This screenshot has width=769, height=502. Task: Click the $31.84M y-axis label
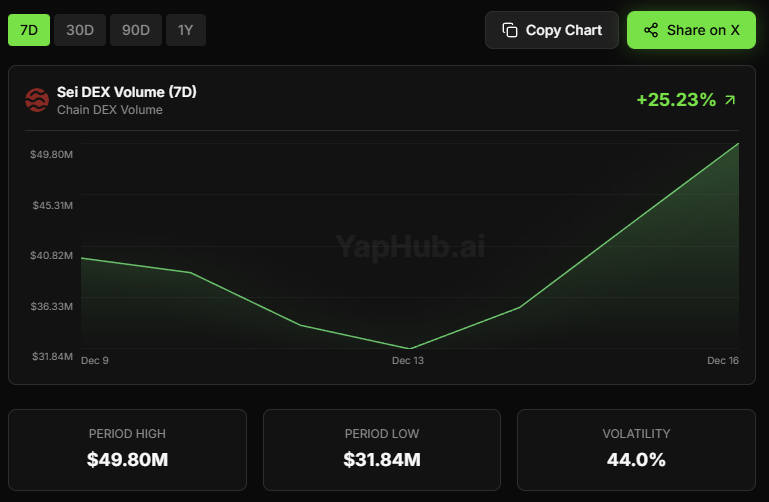pyautogui.click(x=52, y=356)
